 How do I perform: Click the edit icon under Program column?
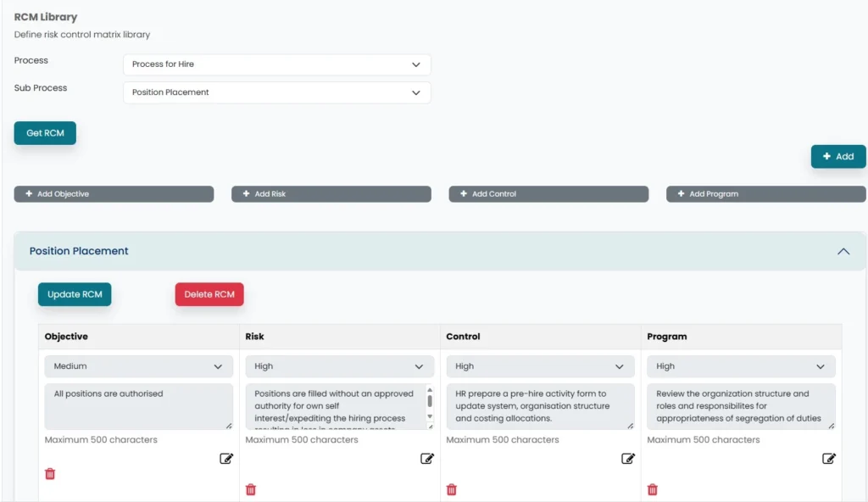[x=829, y=459]
